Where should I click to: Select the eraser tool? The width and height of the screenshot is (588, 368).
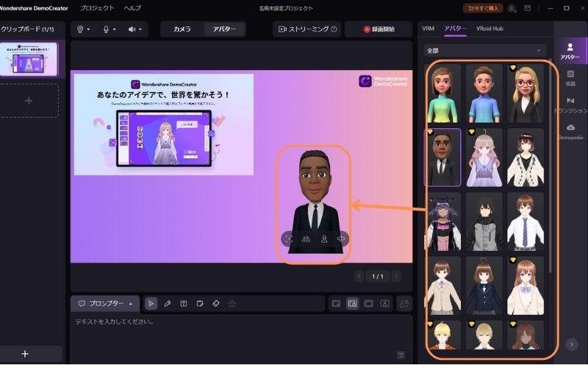click(x=215, y=303)
